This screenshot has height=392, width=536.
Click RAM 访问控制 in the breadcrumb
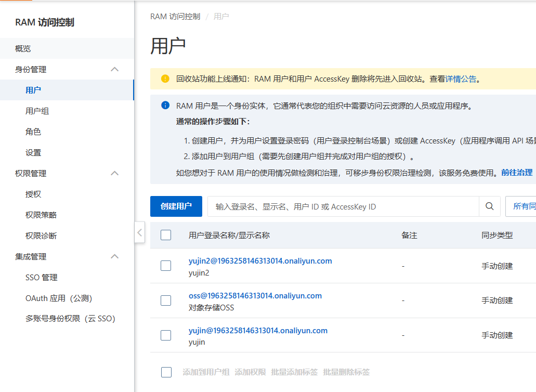175,17
